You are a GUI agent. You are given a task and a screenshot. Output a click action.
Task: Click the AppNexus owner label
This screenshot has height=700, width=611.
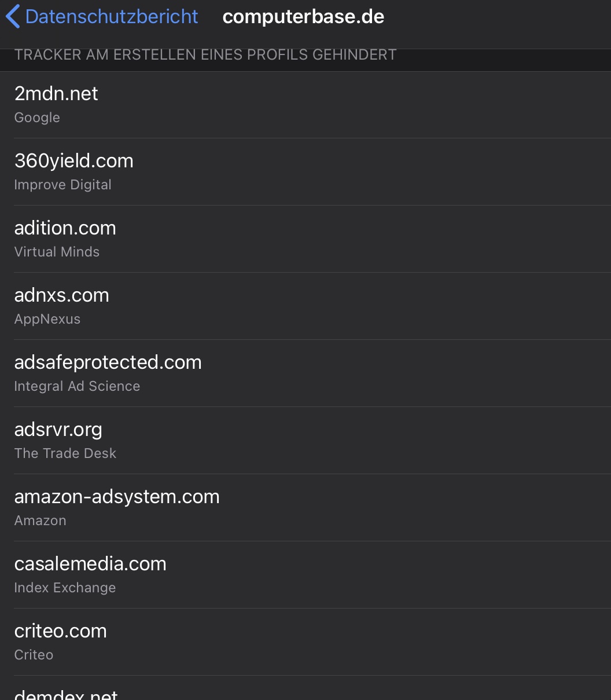[x=47, y=319]
